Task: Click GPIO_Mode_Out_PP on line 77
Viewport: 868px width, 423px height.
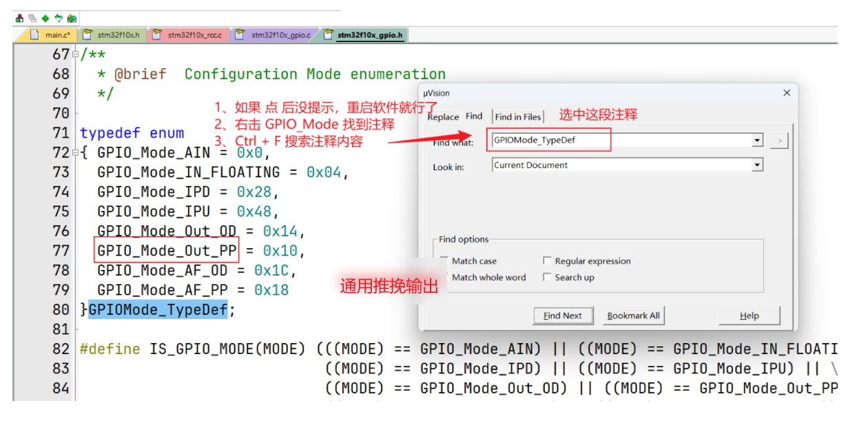Action: coord(167,251)
